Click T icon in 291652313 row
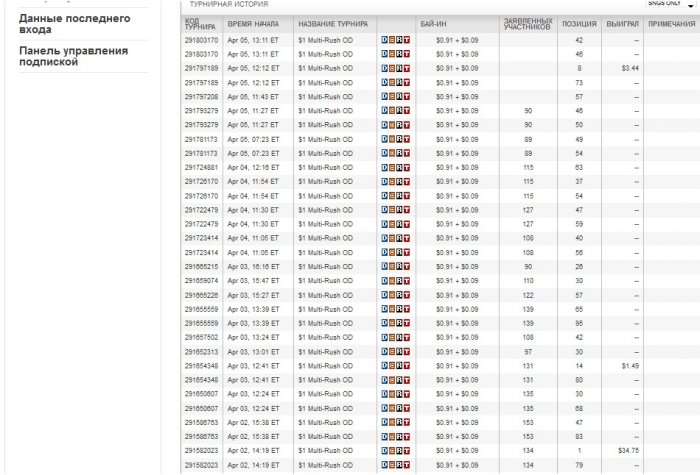Viewport: 700px width, 475px height. pos(407,352)
